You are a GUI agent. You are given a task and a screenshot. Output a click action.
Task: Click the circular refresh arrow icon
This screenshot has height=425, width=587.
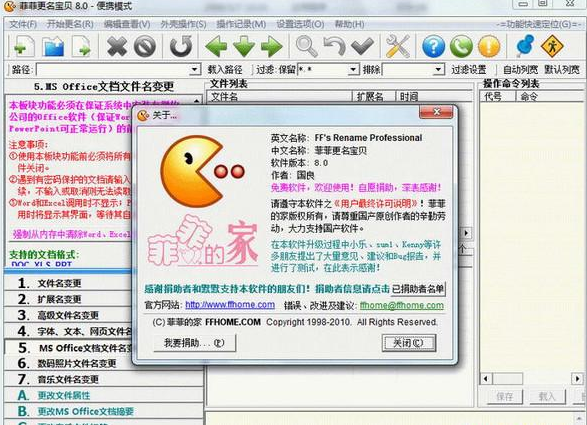(x=181, y=46)
